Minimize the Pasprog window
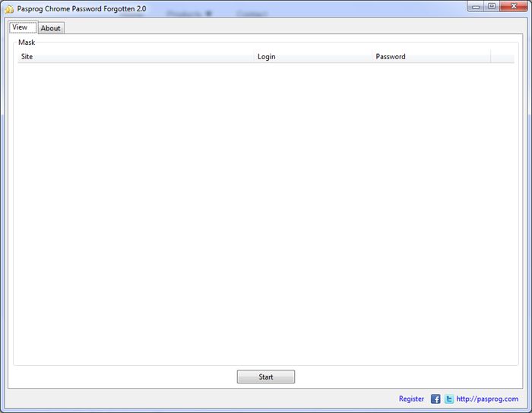 pyautogui.click(x=476, y=6)
